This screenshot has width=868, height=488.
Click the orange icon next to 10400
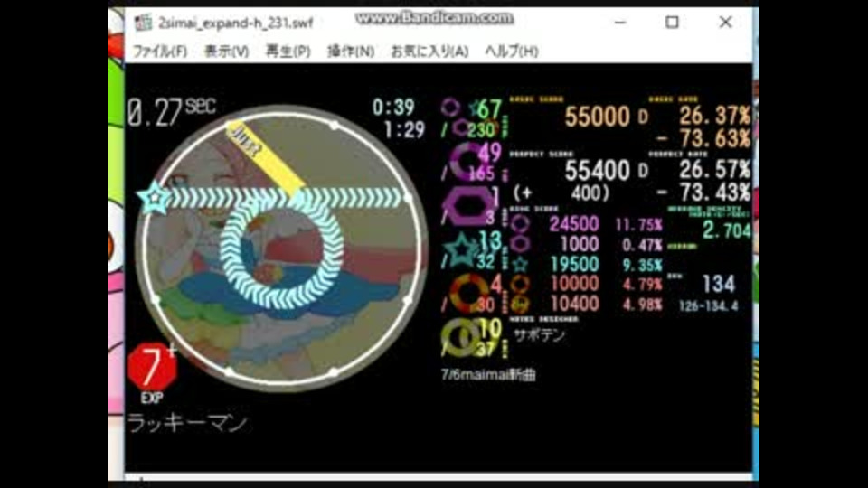tap(519, 304)
